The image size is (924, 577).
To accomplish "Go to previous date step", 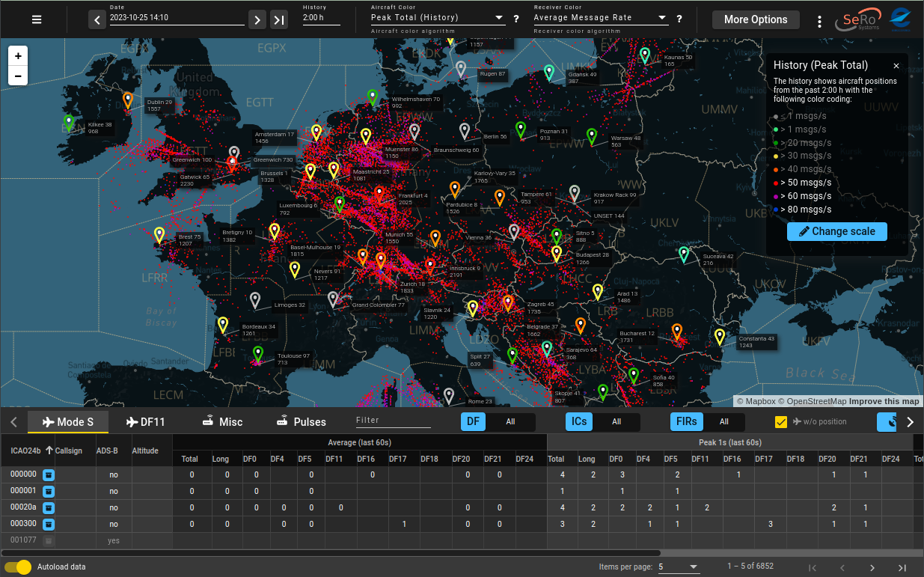I will (97, 19).
